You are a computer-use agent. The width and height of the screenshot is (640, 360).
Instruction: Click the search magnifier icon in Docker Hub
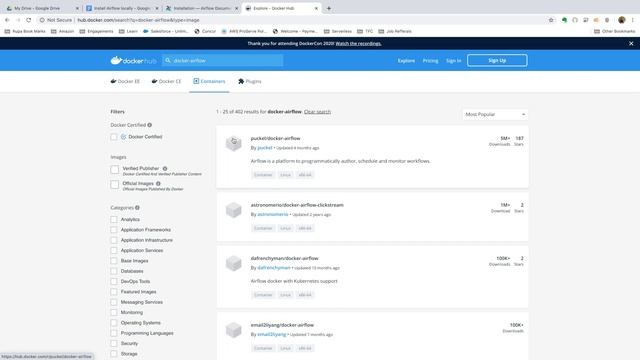point(168,60)
